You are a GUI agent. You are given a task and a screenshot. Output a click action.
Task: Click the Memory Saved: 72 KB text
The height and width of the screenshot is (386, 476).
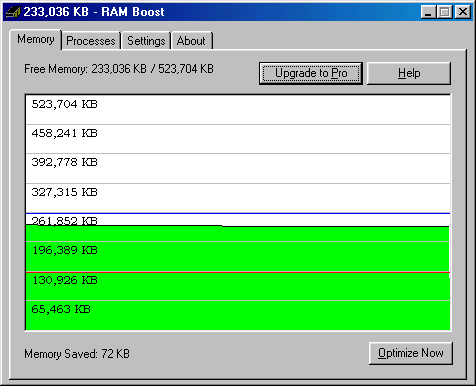77,354
